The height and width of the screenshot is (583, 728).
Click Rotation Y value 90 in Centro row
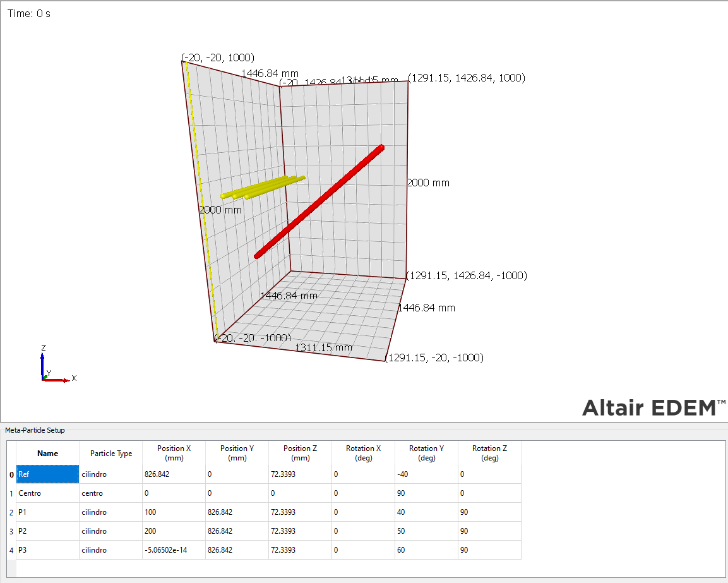pos(427,493)
